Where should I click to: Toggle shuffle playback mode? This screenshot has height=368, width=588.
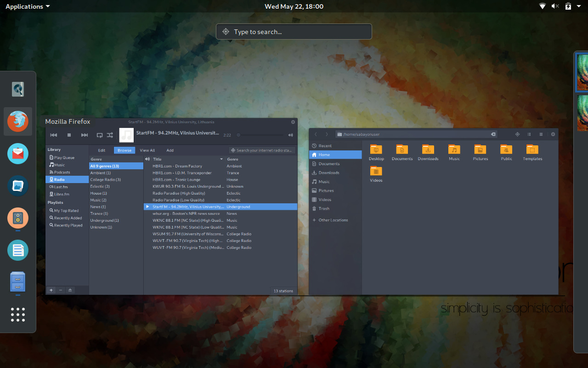(x=110, y=135)
